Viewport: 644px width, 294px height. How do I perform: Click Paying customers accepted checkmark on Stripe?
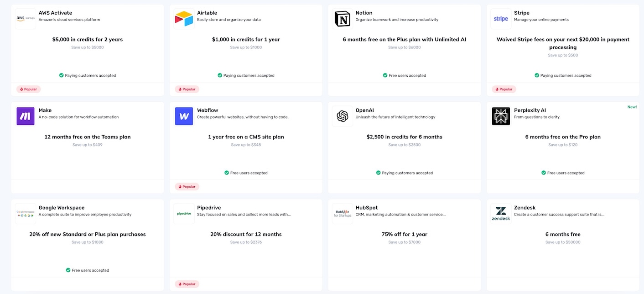click(537, 75)
